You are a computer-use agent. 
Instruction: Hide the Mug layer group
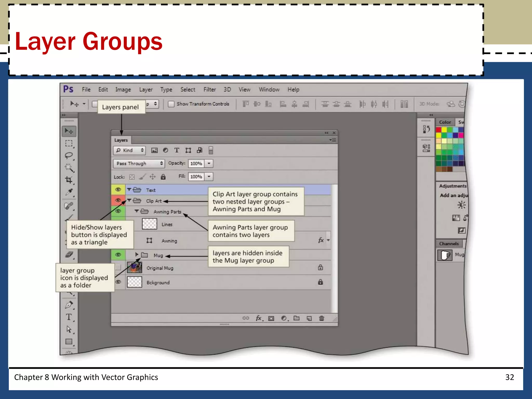(x=118, y=255)
